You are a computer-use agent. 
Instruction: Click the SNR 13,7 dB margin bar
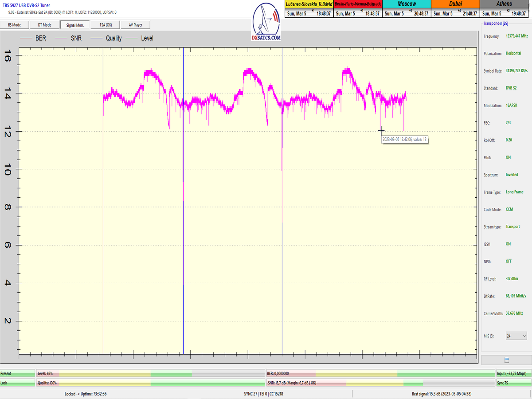(x=380, y=383)
